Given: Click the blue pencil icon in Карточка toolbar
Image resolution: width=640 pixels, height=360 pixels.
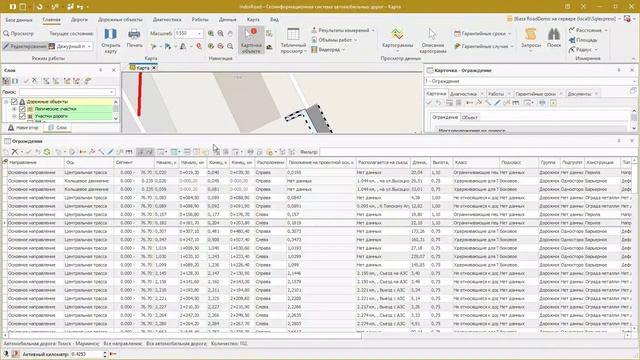Looking at the screenshot, I should (497, 103).
